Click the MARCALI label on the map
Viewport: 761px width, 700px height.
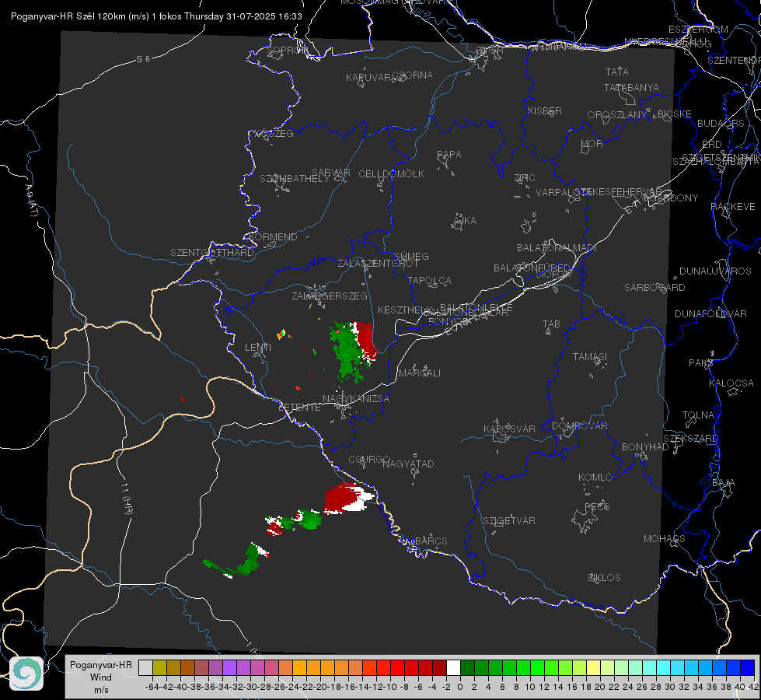(420, 373)
